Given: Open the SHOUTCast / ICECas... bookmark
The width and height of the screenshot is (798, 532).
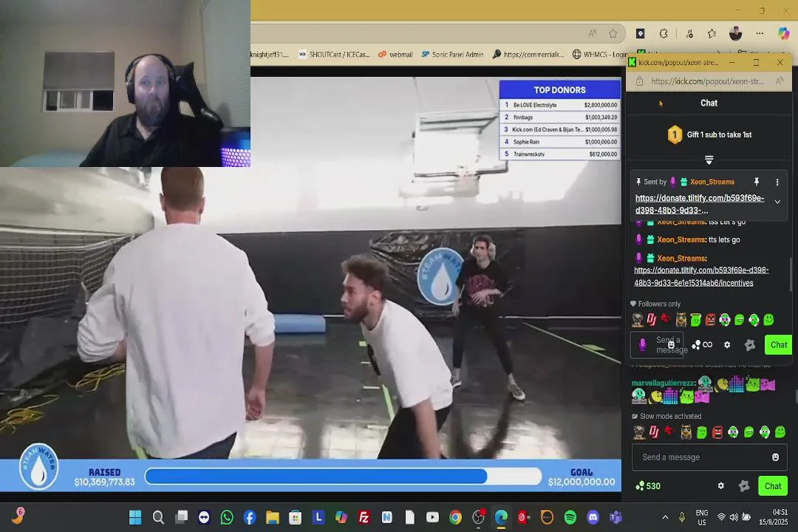Looking at the screenshot, I should point(334,55).
